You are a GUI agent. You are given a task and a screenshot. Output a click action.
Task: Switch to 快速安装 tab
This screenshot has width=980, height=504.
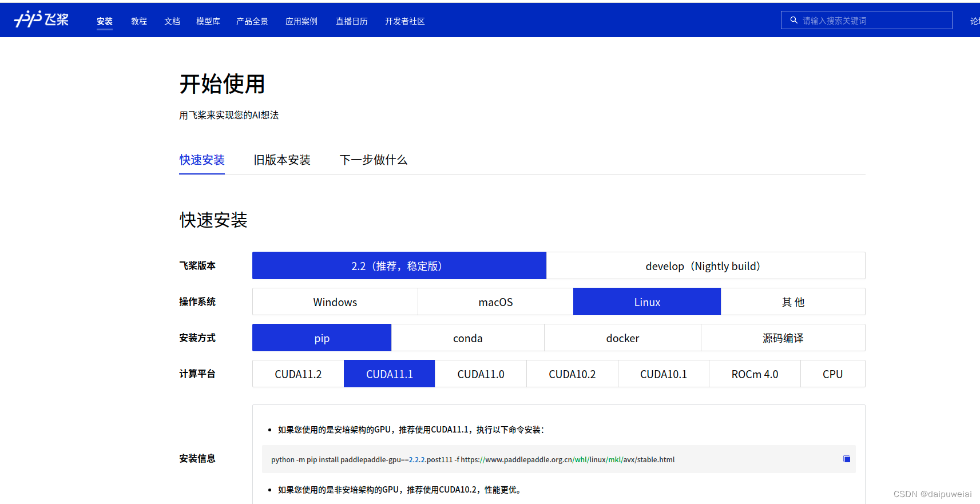pyautogui.click(x=202, y=160)
